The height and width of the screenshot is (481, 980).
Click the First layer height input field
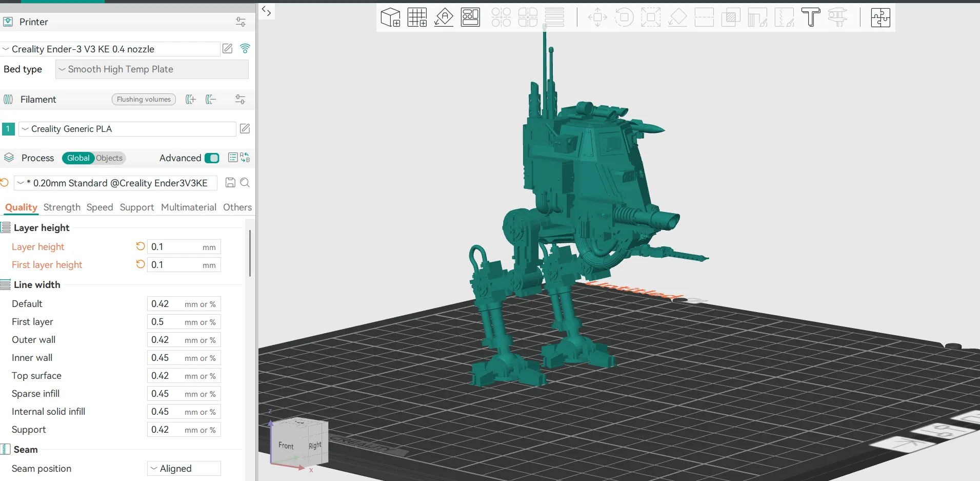pos(184,265)
